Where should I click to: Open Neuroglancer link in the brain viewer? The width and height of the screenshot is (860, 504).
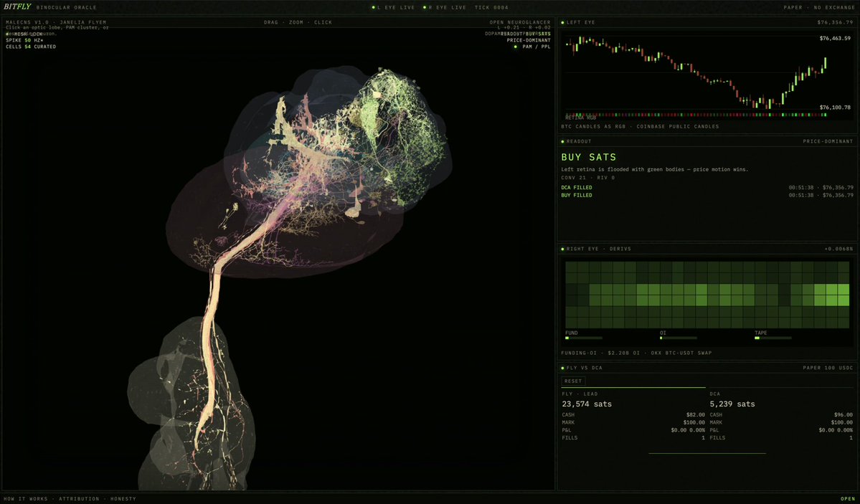520,22
